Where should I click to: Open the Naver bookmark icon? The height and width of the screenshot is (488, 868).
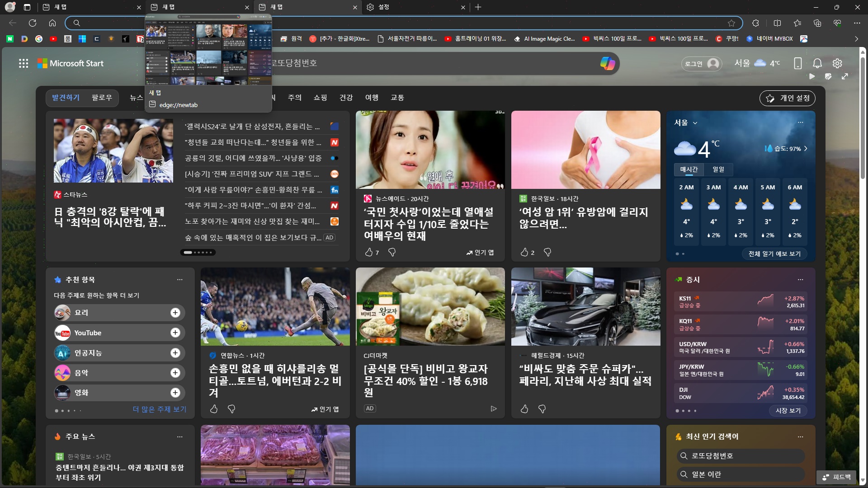(x=10, y=39)
